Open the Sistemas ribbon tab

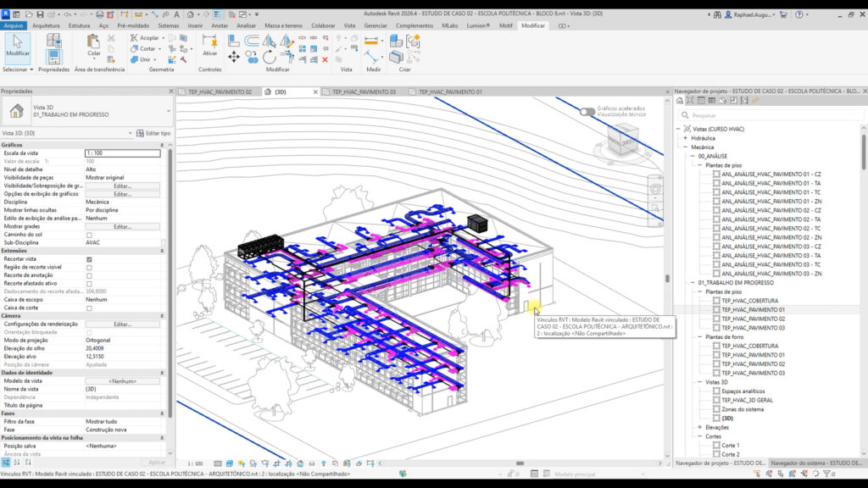point(169,25)
